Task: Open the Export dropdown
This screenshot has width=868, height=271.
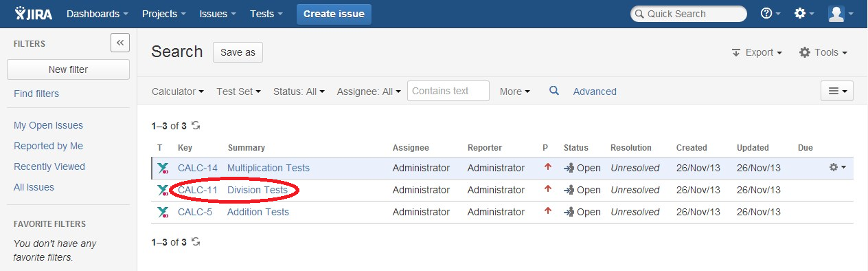Action: (757, 52)
